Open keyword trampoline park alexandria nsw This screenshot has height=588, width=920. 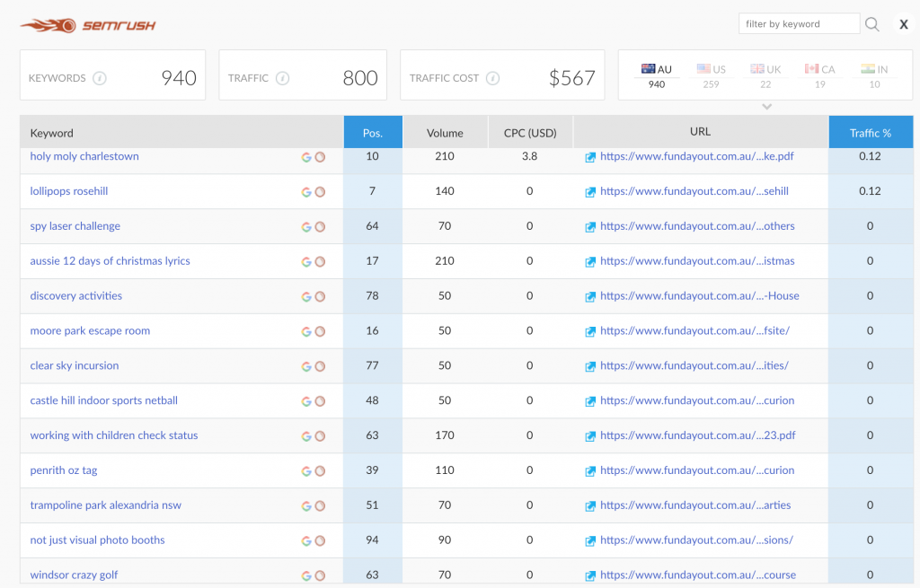[106, 505]
